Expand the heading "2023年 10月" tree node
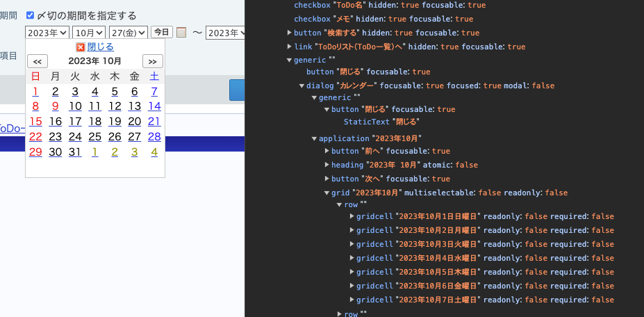The height and width of the screenshot is (317, 644). pos(327,165)
